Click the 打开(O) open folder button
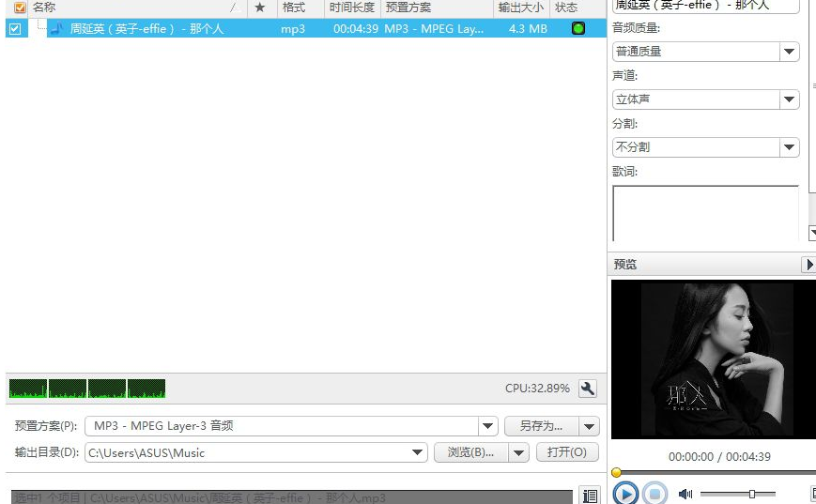The width and height of the screenshot is (816, 504). [x=567, y=452]
